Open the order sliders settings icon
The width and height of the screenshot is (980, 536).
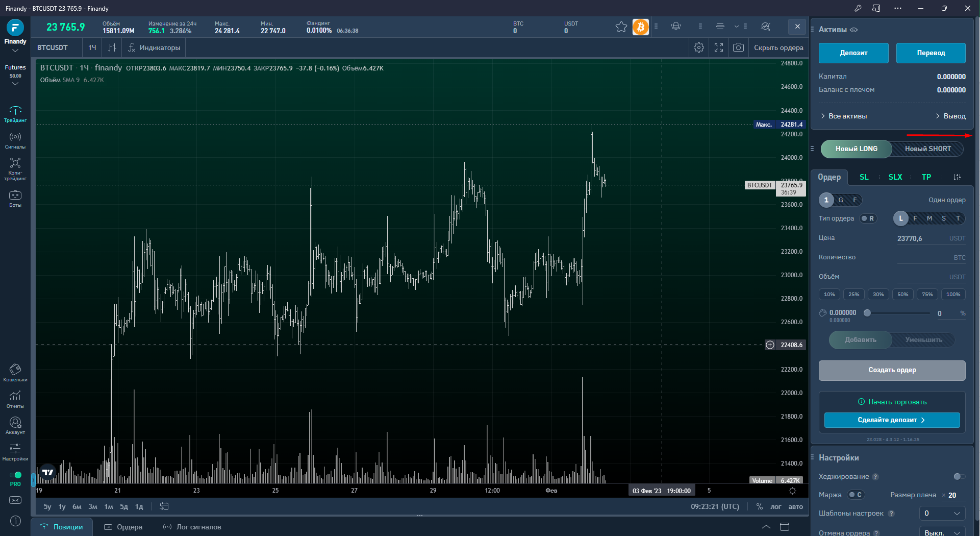coord(957,177)
